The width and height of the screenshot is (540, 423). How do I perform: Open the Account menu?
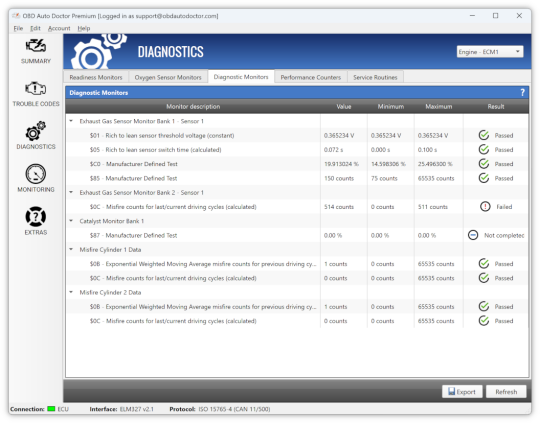coord(59,28)
